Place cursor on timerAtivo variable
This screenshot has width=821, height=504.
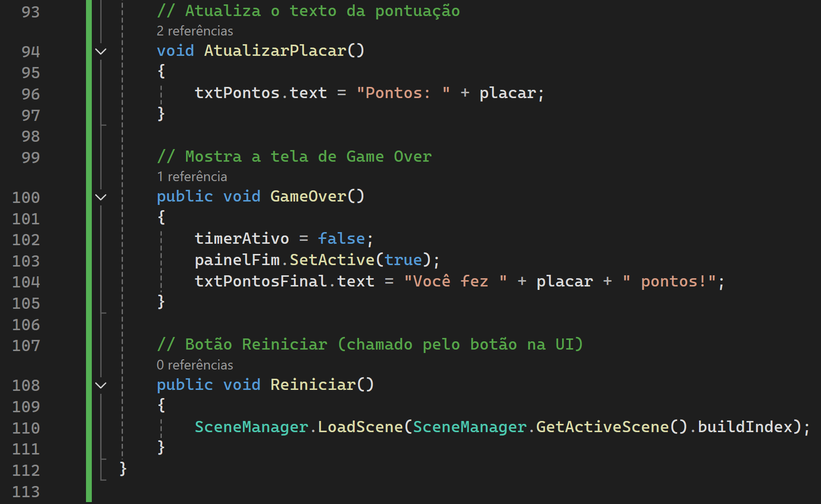[x=241, y=239]
